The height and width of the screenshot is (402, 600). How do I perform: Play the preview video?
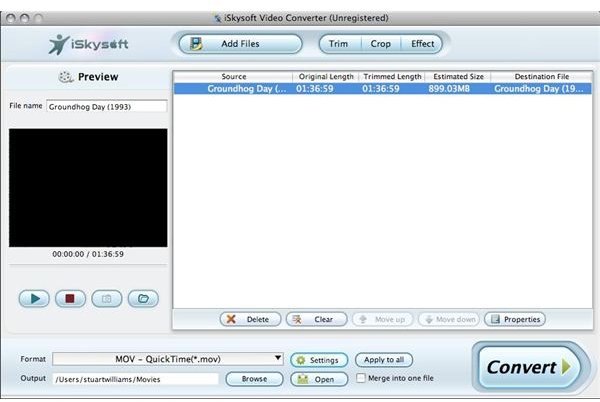click(34, 298)
